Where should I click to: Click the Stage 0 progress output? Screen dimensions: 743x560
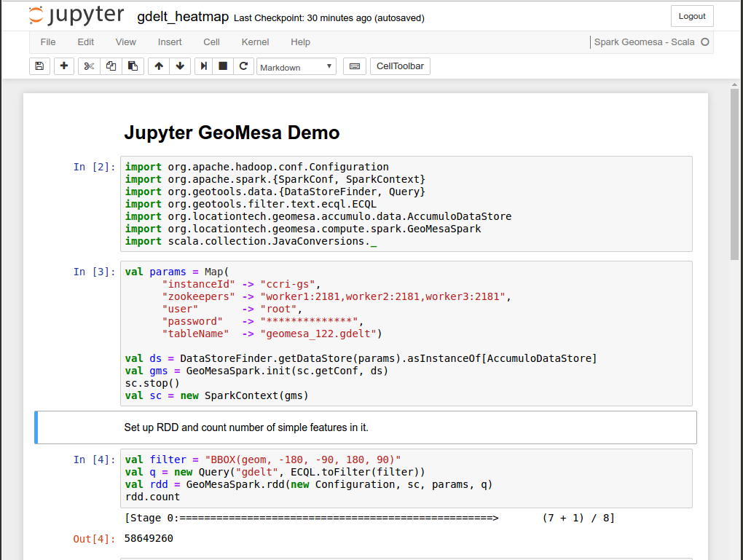[369, 518]
